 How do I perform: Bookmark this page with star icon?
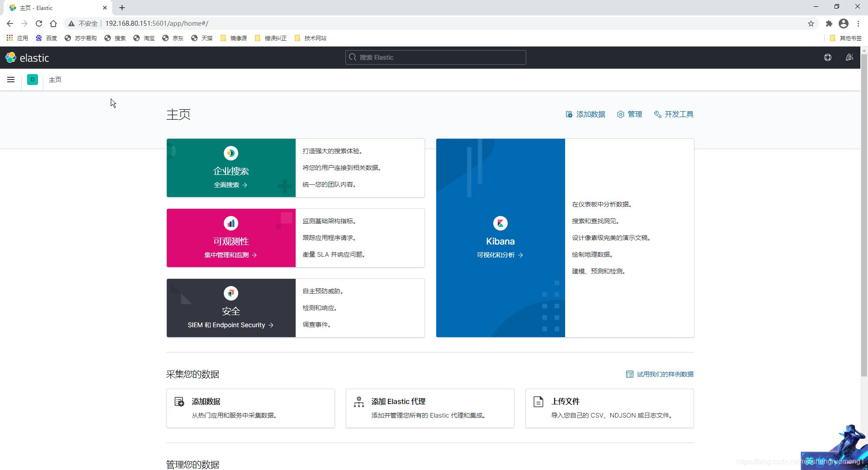point(811,23)
